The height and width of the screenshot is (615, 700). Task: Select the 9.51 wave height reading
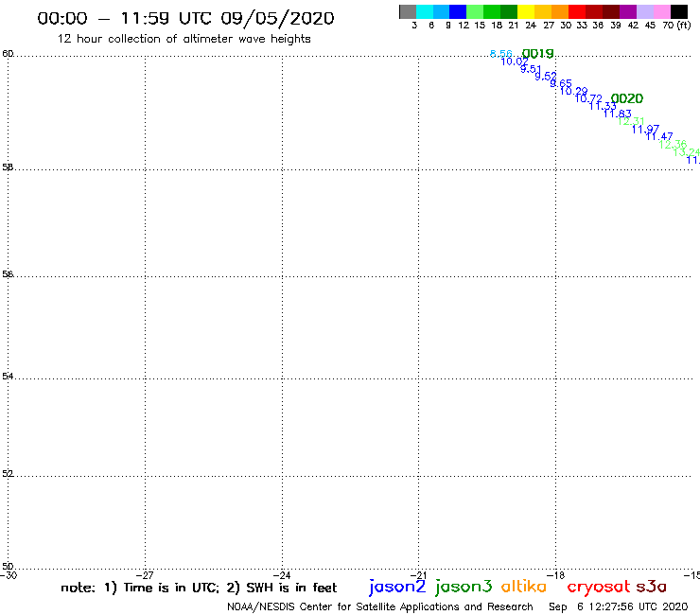pyautogui.click(x=531, y=69)
